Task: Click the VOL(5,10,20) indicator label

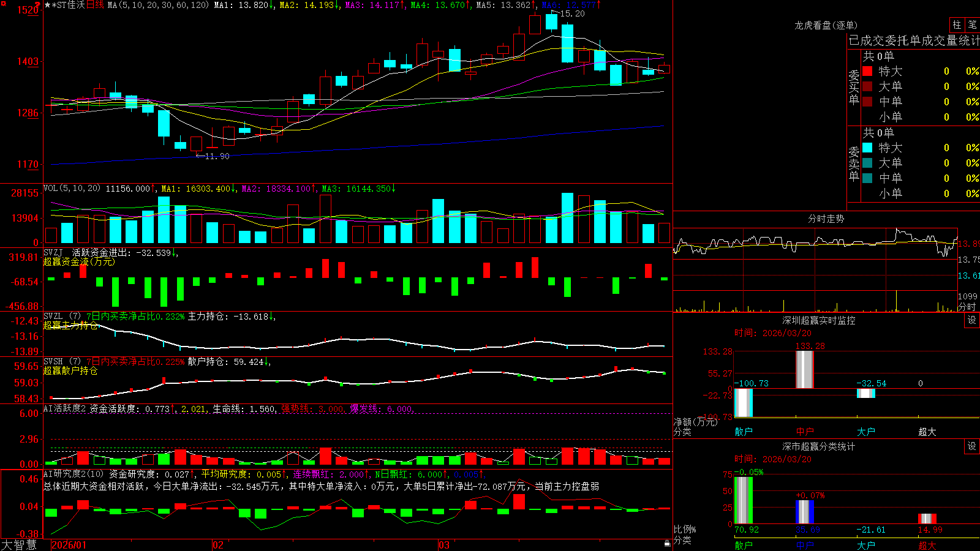Action: coord(72,189)
